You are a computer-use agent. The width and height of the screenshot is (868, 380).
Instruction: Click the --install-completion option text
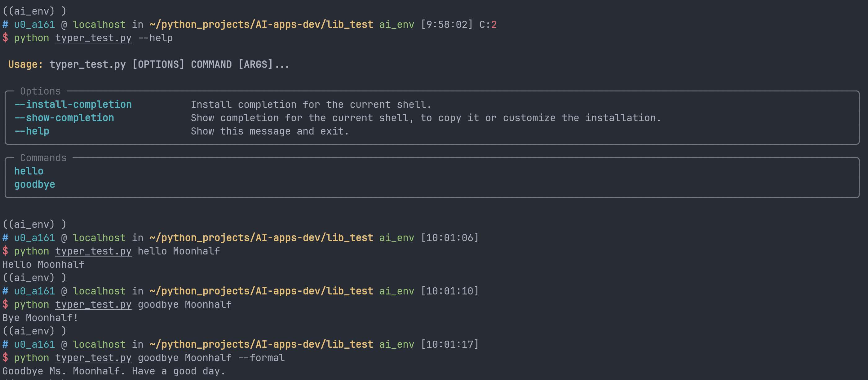point(73,104)
